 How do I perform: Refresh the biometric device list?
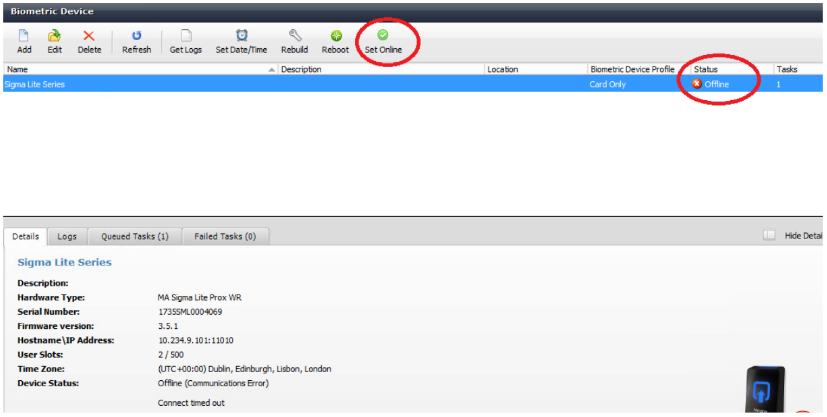136,36
